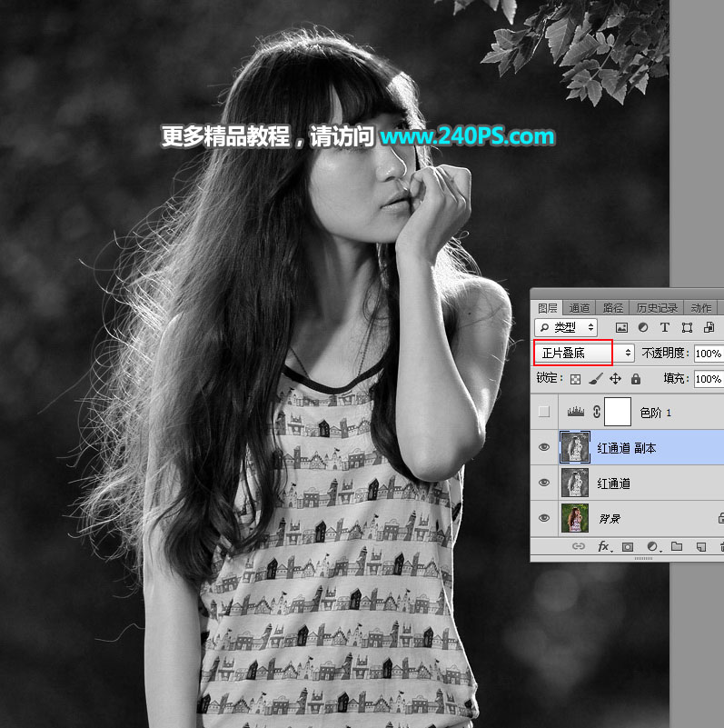Click lock icon on 背景 layer
This screenshot has width=724, height=728.
point(720,518)
